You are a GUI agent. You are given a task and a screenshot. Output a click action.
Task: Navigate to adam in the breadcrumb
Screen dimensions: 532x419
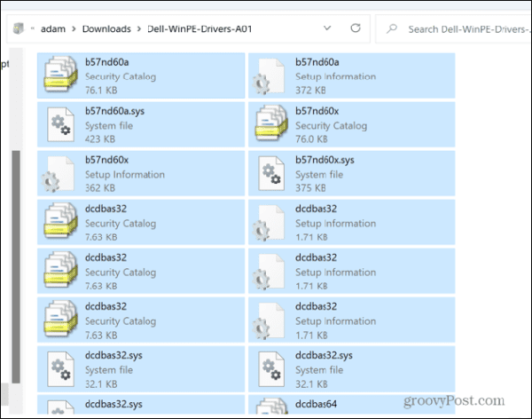[x=53, y=29]
